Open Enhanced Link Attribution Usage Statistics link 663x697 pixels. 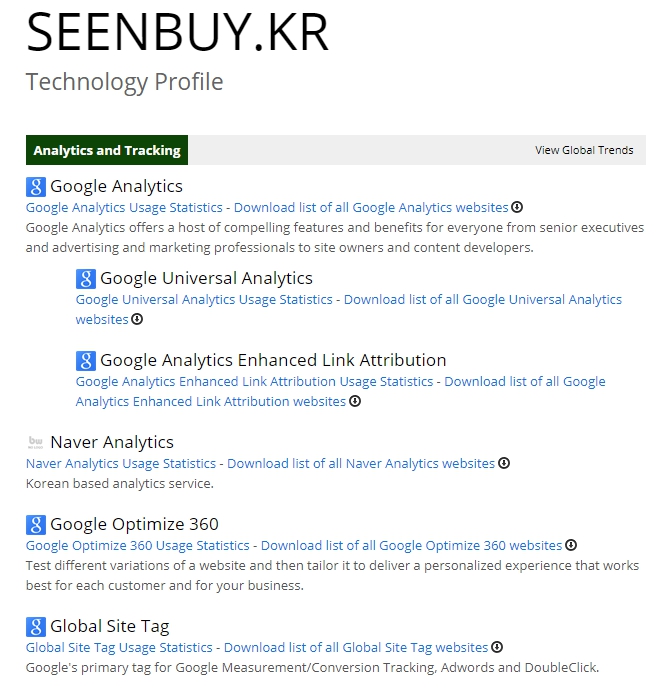254,381
